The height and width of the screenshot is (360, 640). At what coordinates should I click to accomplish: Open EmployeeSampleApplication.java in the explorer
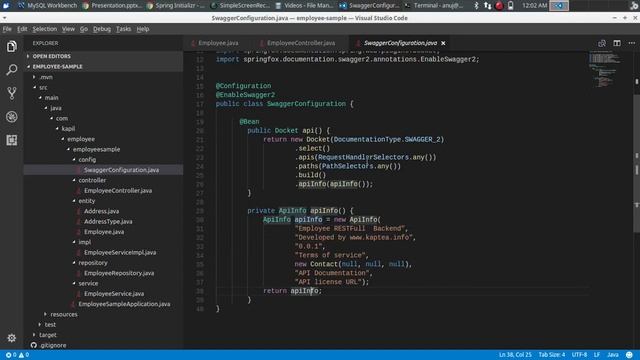pos(124,304)
